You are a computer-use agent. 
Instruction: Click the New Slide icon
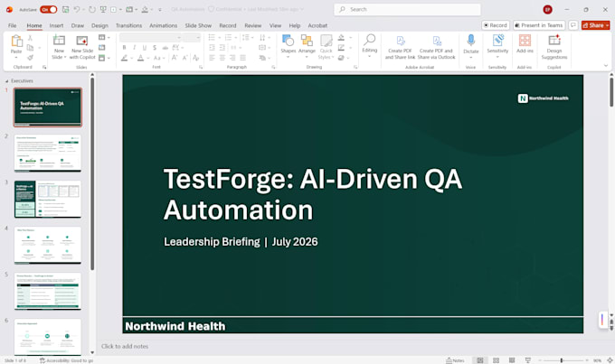[x=59, y=41]
